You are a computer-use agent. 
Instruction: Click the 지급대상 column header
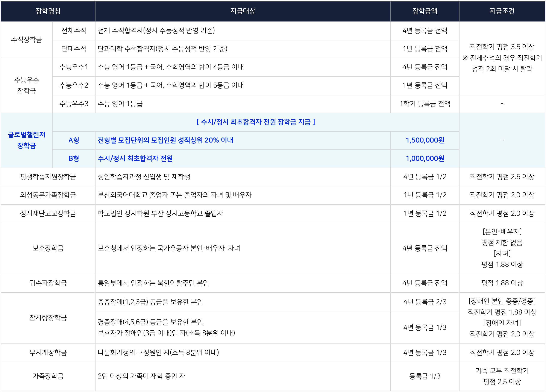243,11
